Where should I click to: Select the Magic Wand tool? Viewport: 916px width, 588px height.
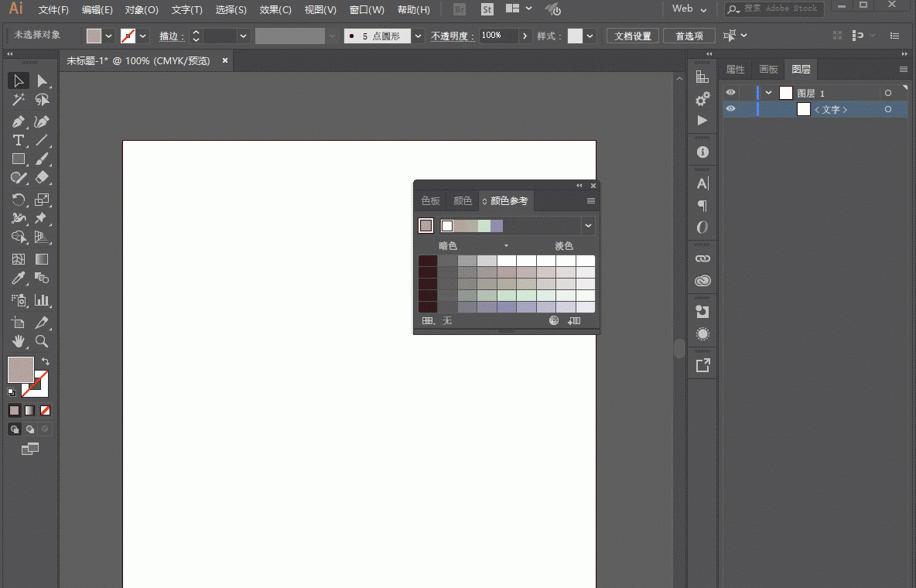coord(18,100)
